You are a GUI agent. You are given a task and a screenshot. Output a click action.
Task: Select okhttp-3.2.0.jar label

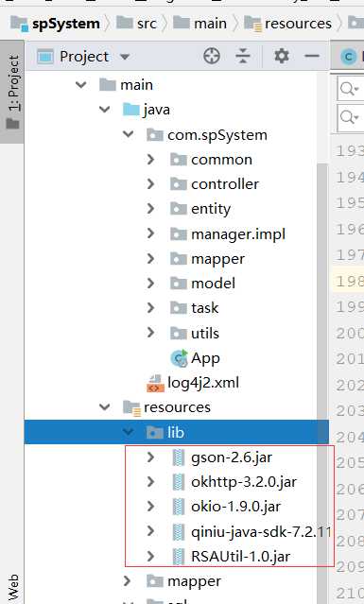tap(244, 481)
